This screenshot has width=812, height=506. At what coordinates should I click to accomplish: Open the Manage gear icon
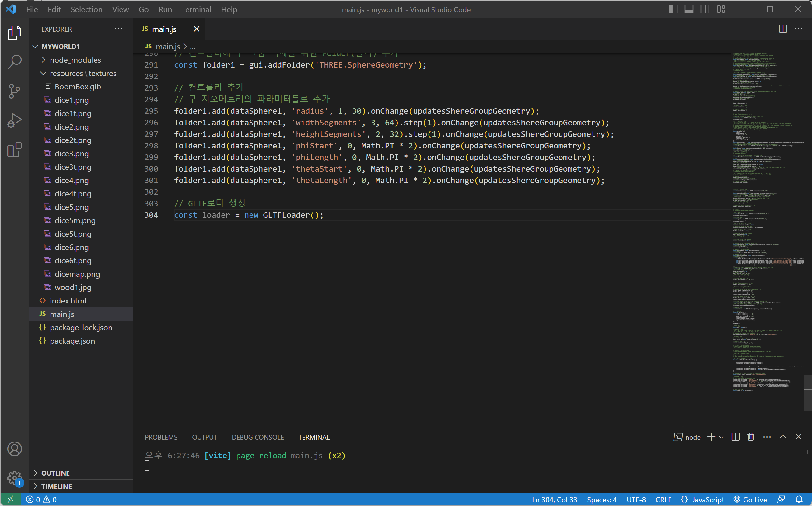point(14,478)
